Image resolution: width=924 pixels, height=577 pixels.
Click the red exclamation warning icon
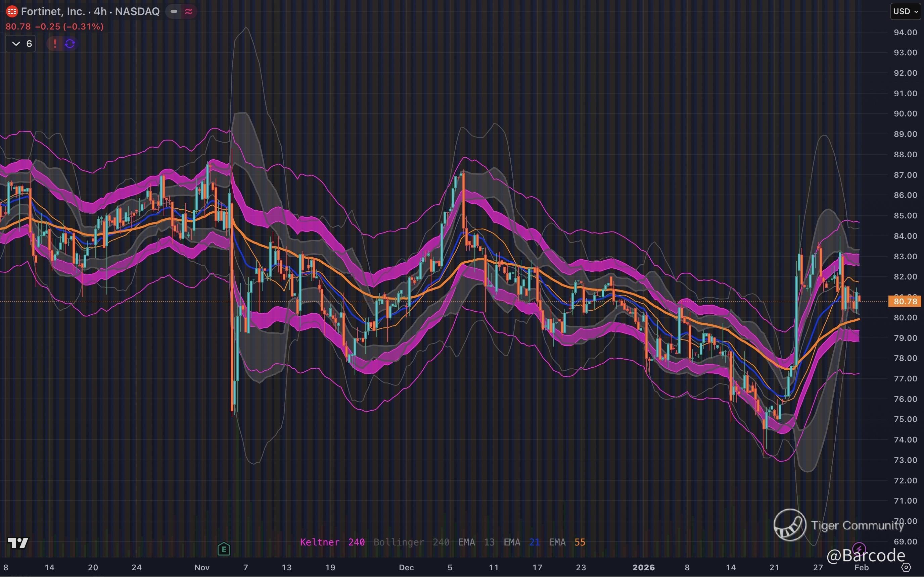55,44
